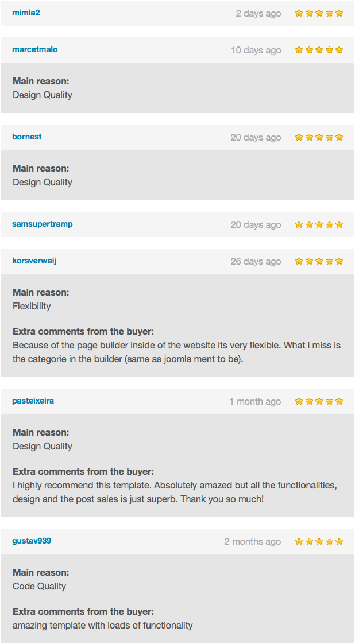The width and height of the screenshot is (355, 644).
Task: Click pasteixeira's five-star rating
Action: pos(319,401)
